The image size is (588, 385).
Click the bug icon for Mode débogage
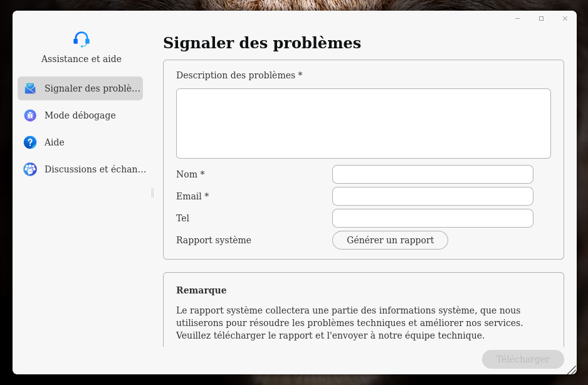[x=30, y=115]
